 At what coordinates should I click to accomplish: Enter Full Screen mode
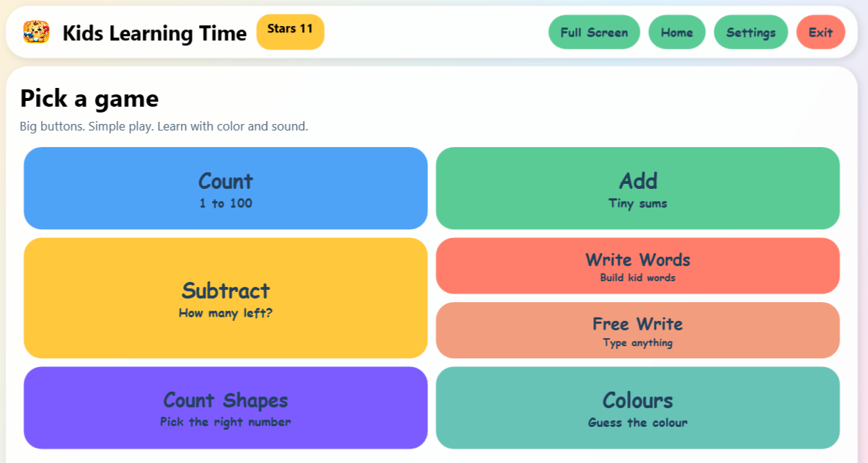[x=594, y=32]
